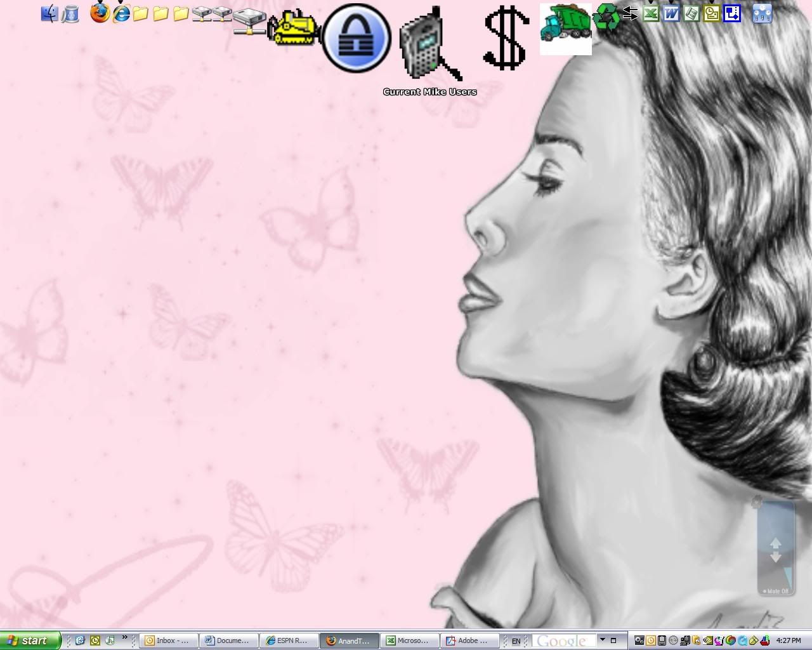Open the green recycle bin icon

click(x=607, y=17)
